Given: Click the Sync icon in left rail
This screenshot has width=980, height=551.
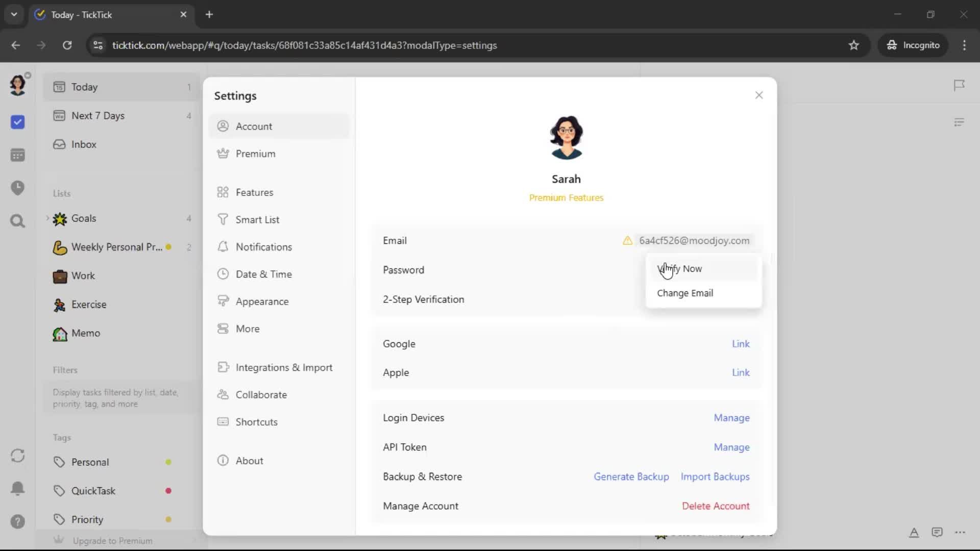Looking at the screenshot, I should pos(17,455).
